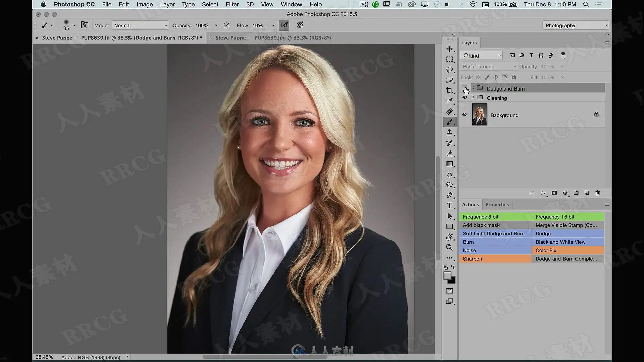
Task: Open the layer Kind filter dropdown
Action: pos(481,56)
